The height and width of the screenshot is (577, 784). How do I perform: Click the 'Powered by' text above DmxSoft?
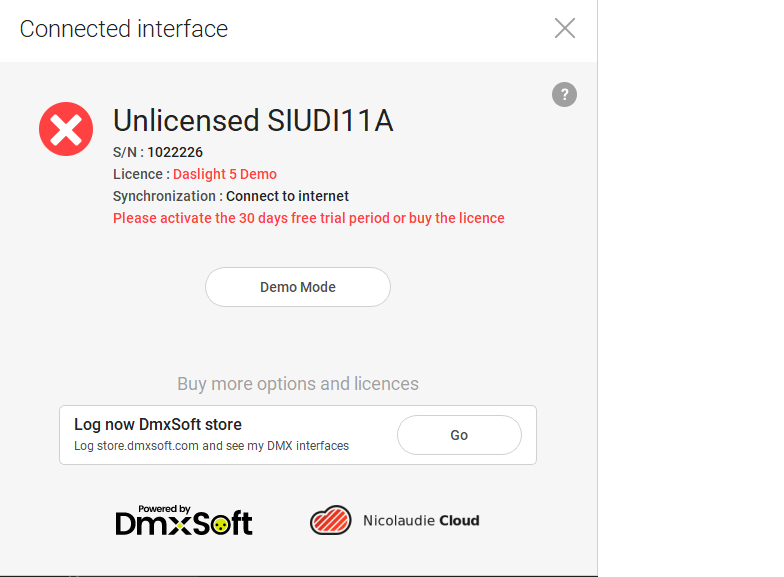(165, 508)
